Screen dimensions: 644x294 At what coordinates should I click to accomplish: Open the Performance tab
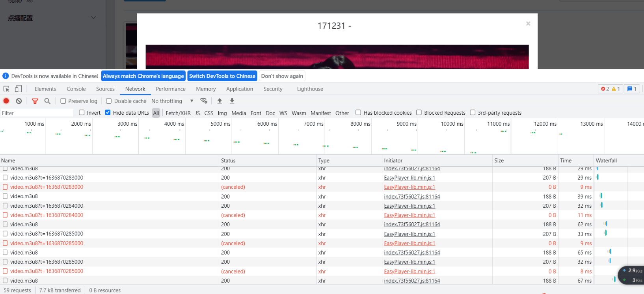click(171, 89)
